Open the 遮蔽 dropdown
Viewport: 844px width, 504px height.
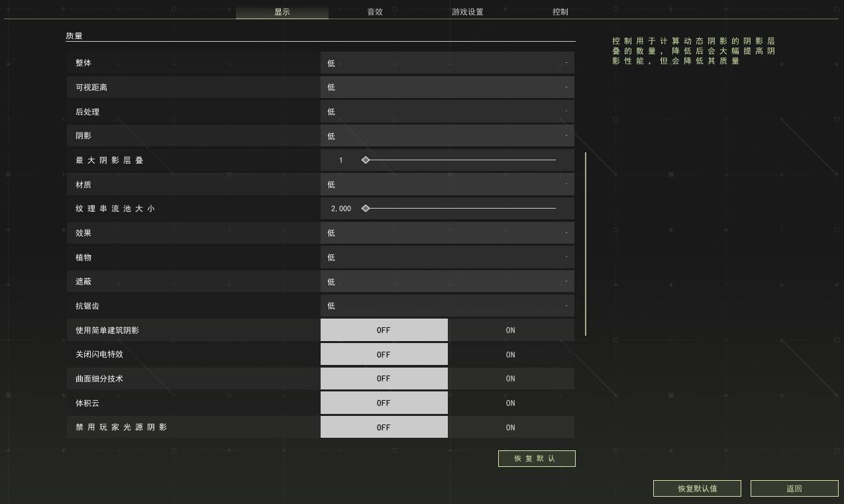coord(447,281)
